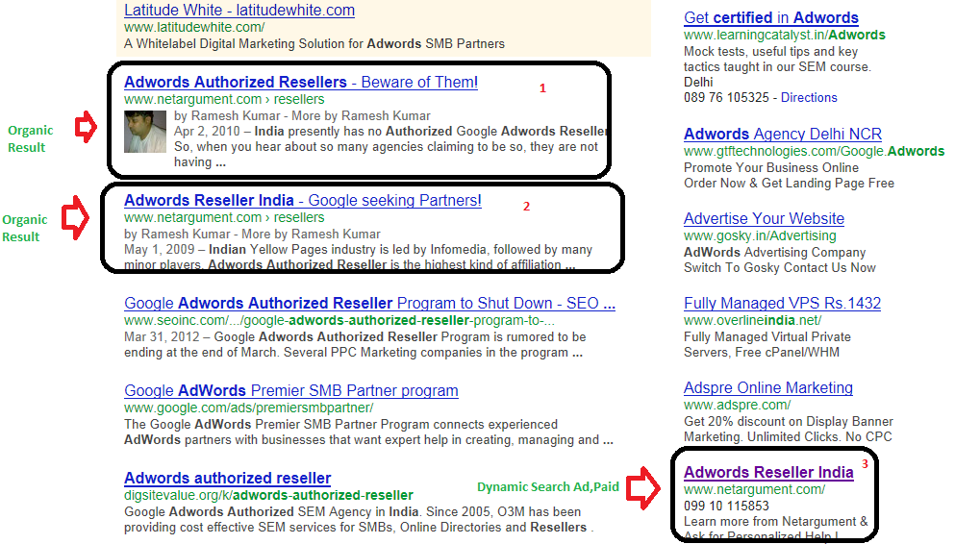Click www.latitudewhite.com/ URL text
980x544 pixels.
[194, 28]
